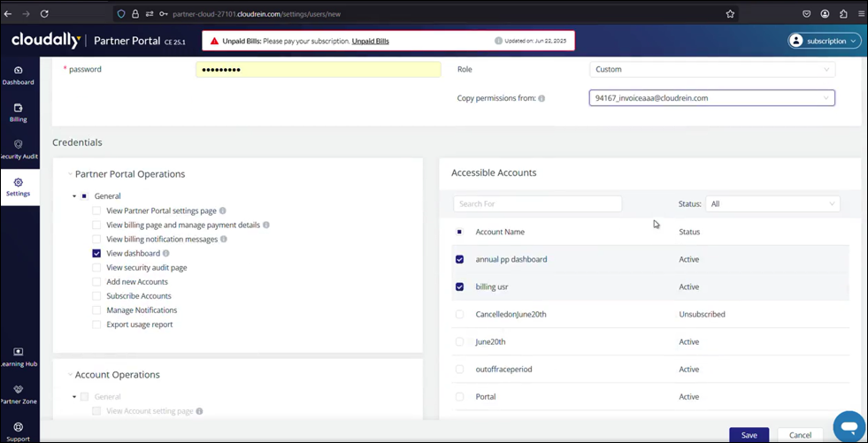Enable View security audit page checkbox
The width and height of the screenshot is (868, 443).
pos(96,268)
